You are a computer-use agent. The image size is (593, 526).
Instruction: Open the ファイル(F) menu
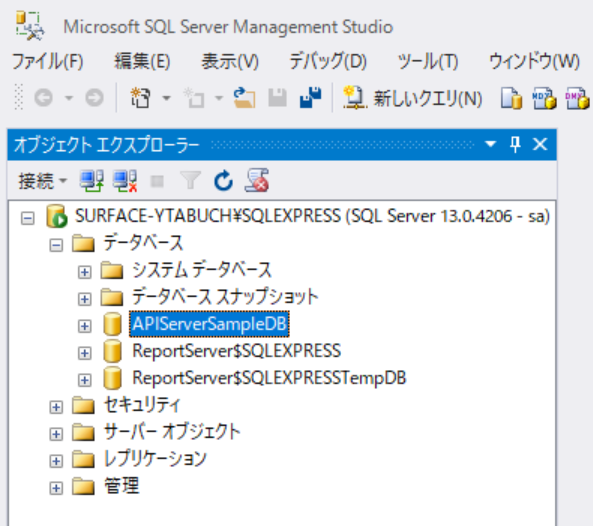(48, 61)
